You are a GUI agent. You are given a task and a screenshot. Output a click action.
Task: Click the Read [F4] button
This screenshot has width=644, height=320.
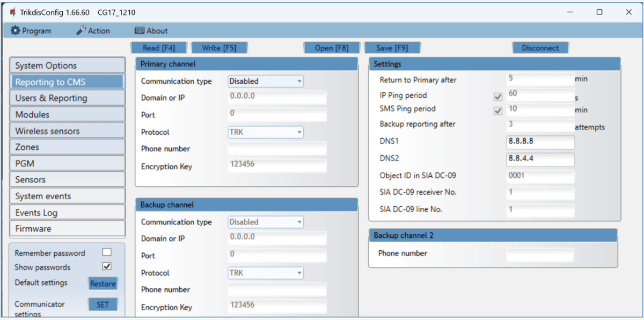159,48
